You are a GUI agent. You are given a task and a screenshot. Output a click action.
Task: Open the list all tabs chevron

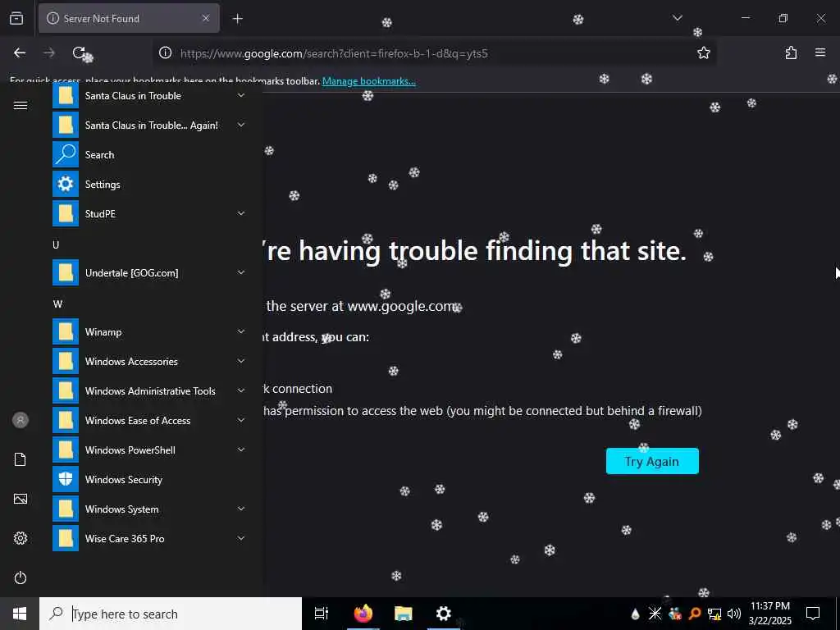[678, 18]
